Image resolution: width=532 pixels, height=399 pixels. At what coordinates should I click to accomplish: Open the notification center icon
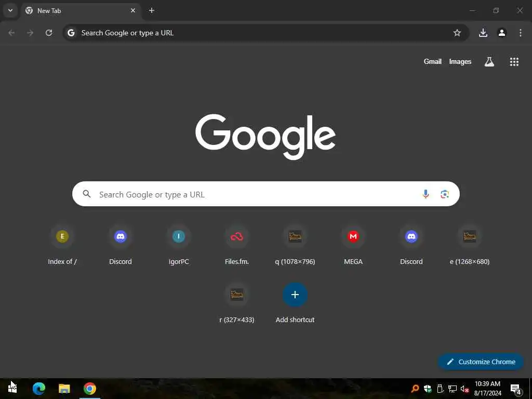tap(516, 389)
